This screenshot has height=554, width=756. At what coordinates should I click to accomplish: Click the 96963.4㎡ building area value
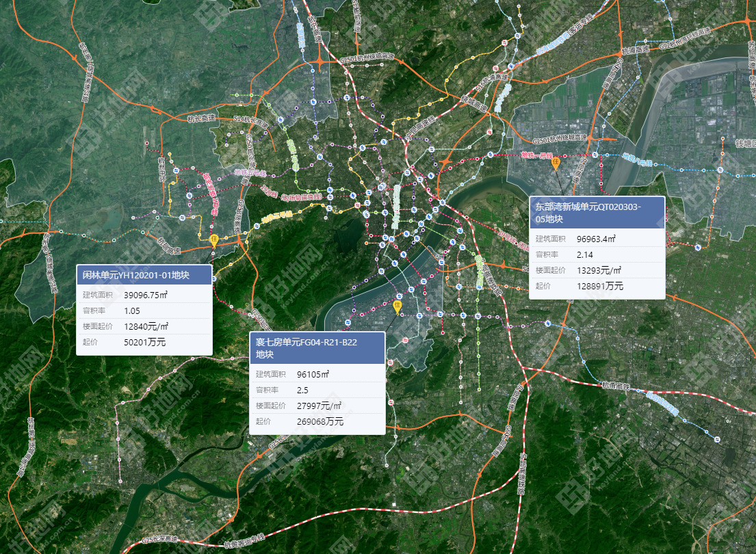click(x=596, y=239)
